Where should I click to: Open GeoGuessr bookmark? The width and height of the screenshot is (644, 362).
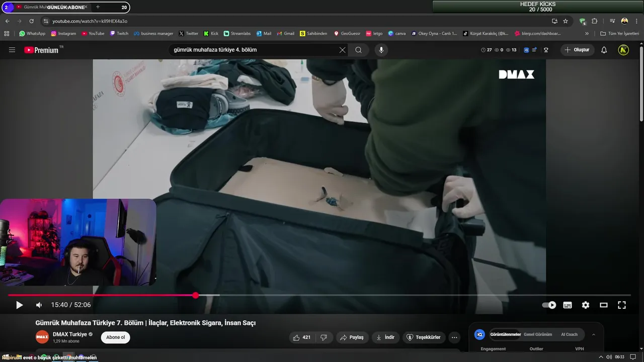[347, 34]
